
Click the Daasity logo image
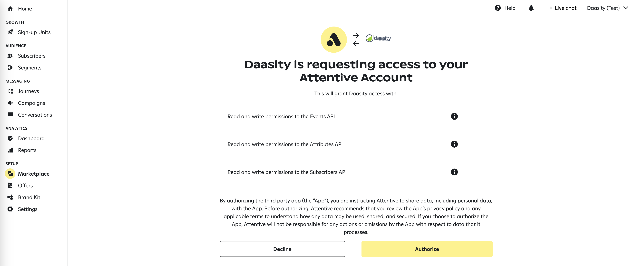click(378, 38)
